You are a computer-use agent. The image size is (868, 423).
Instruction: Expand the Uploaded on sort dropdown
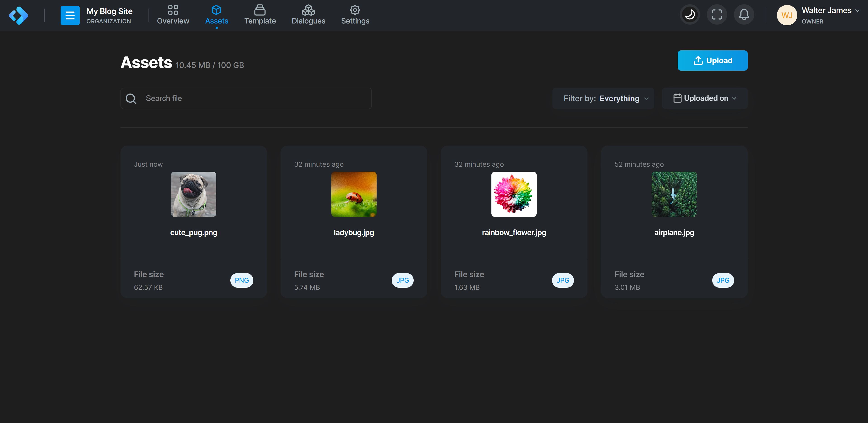pos(705,98)
